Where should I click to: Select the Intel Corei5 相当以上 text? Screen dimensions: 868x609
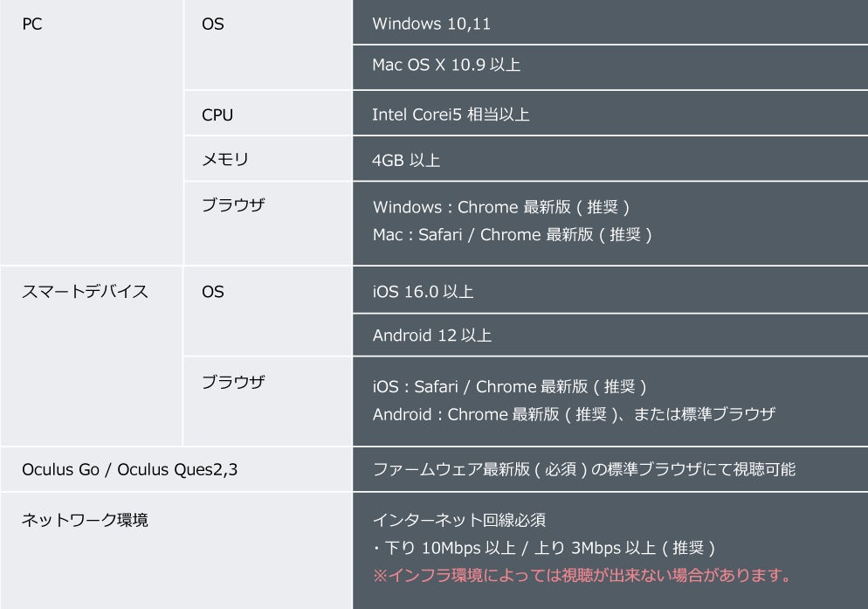[451, 114]
